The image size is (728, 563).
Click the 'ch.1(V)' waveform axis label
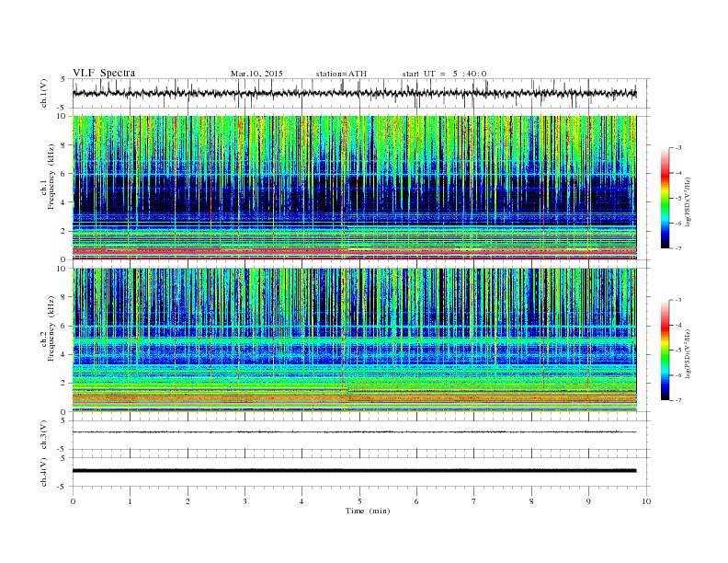click(x=44, y=93)
